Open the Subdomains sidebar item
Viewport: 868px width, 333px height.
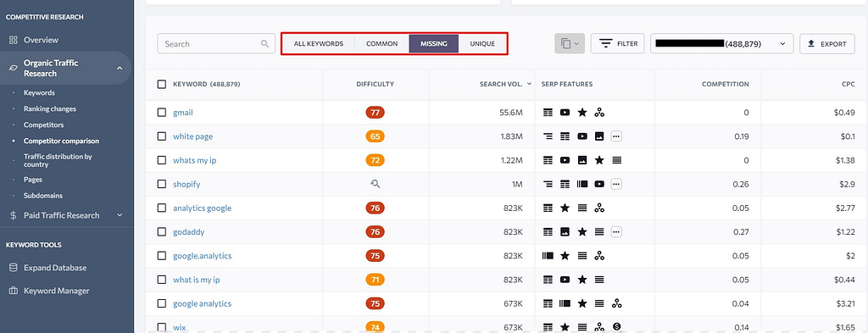pos(43,196)
